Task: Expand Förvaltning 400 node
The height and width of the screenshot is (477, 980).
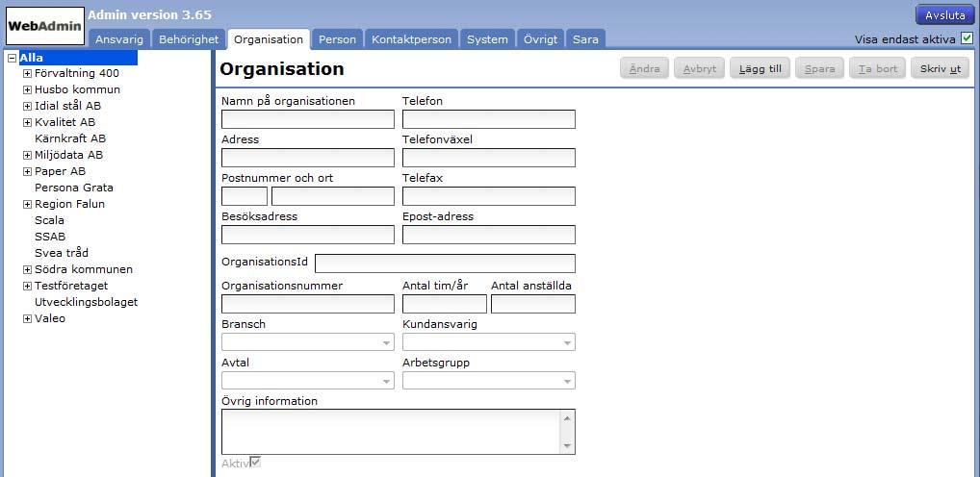Action: (28, 74)
